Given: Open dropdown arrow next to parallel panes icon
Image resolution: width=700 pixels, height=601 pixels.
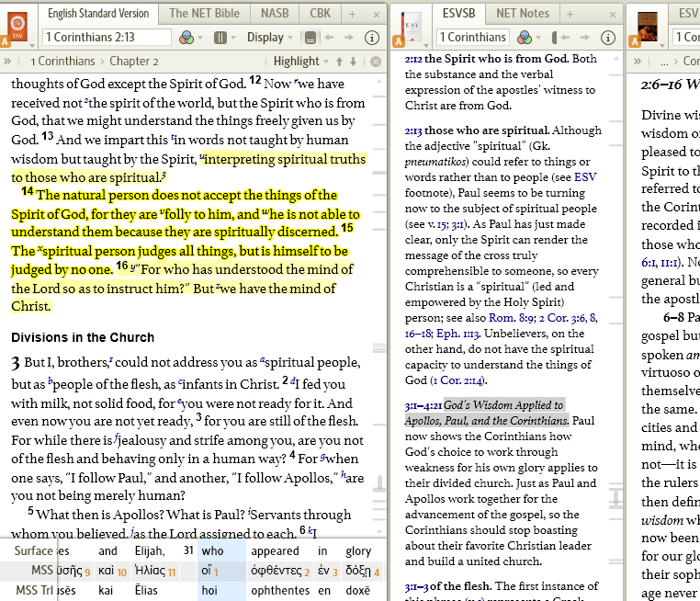Looking at the screenshot, I should (233, 38).
